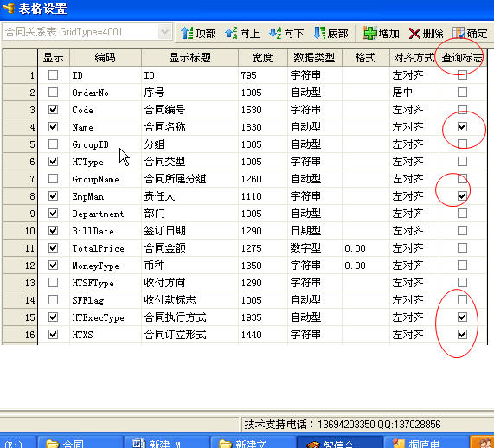This screenshot has width=494, height=448.
Task: Click the green 增加 add icon
Action: click(370, 33)
